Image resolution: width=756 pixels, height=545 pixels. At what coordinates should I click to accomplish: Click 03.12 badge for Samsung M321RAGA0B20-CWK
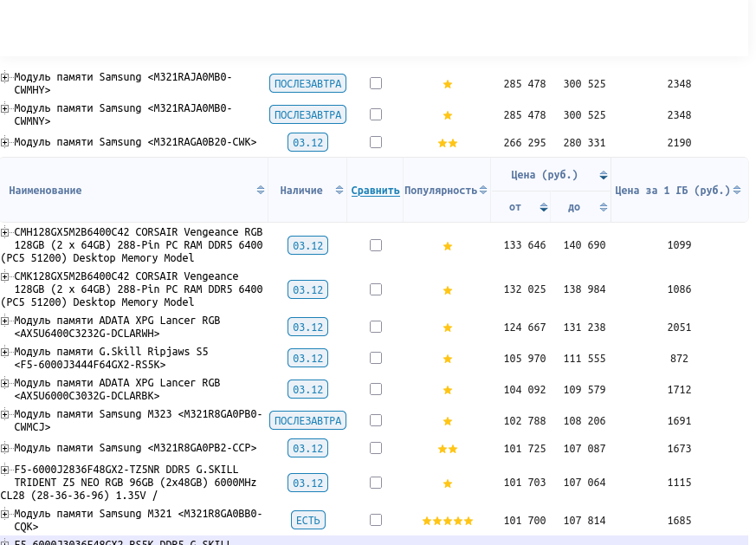pyautogui.click(x=307, y=142)
